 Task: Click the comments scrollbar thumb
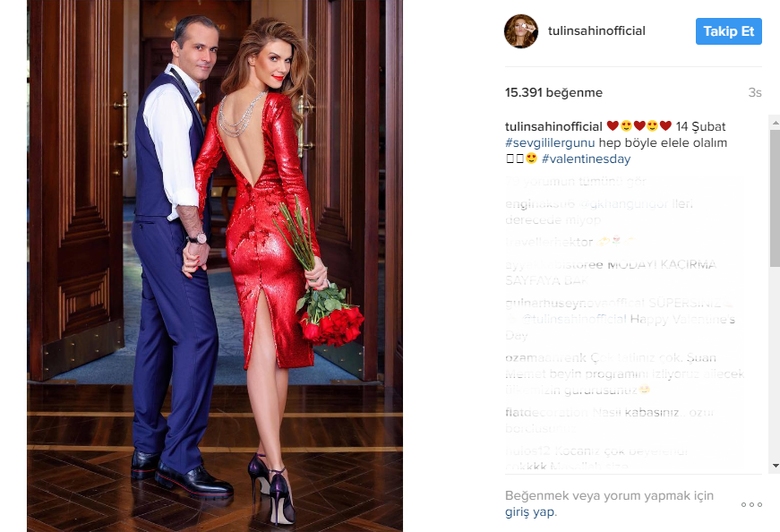coord(775,199)
